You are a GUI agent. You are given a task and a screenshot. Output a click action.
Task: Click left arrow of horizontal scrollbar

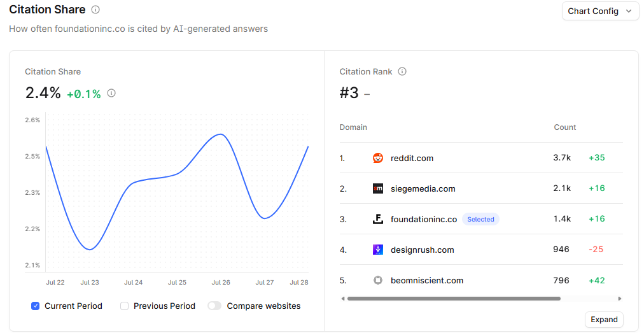point(342,299)
